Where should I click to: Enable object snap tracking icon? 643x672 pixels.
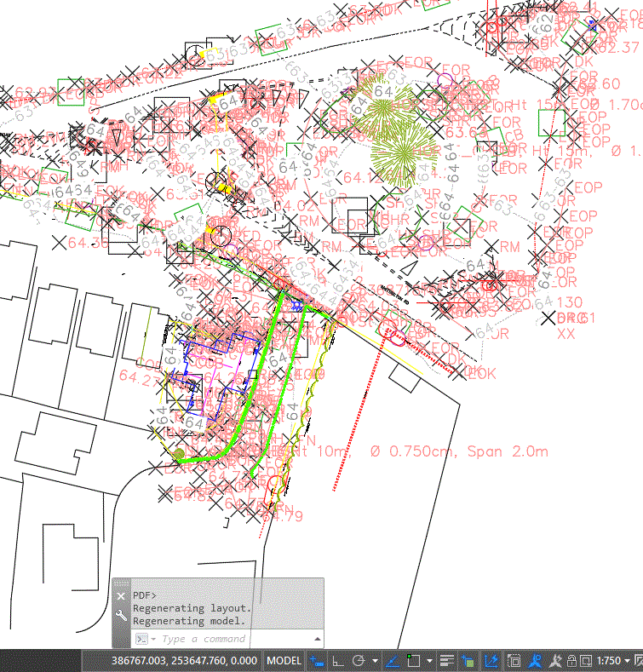tap(393, 660)
